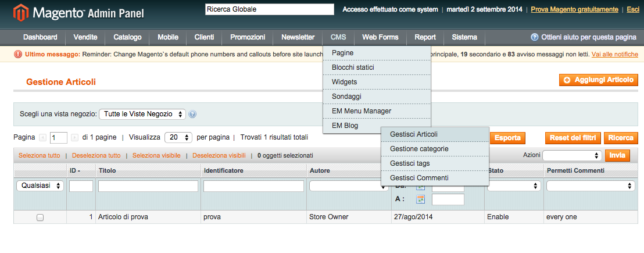Open the Stato filter dropdown

(x=513, y=186)
